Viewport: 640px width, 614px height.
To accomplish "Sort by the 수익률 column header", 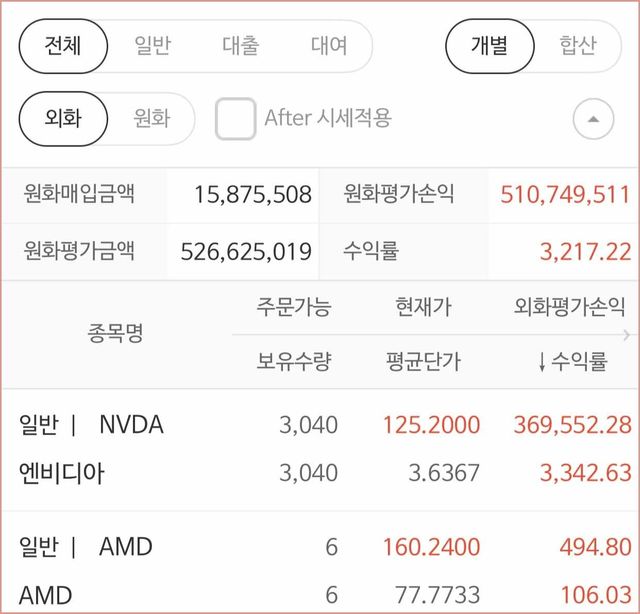I will tap(572, 362).
